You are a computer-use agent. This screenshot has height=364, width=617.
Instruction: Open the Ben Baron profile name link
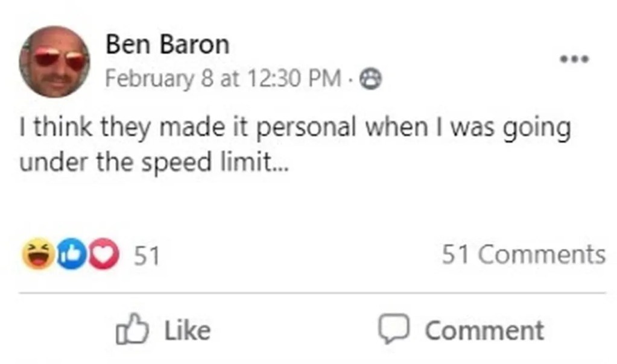[x=168, y=45]
